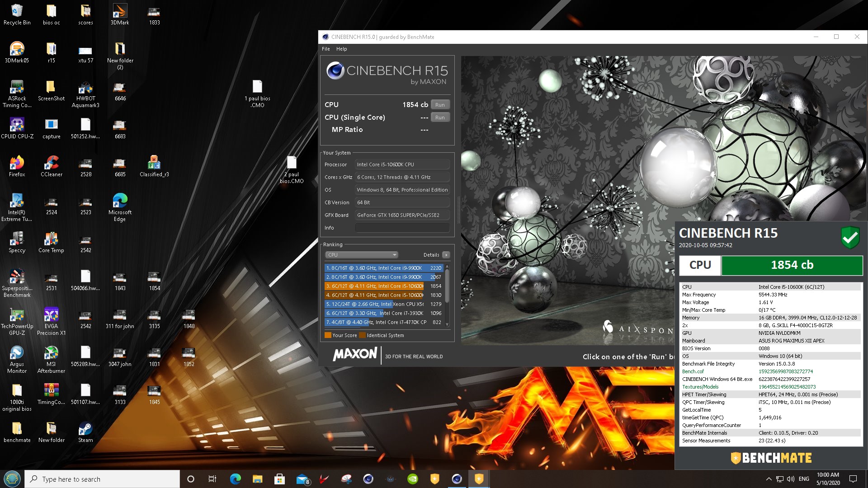Open Microsoft Edge desktop shortcut
The width and height of the screenshot is (868, 488).
coord(120,208)
